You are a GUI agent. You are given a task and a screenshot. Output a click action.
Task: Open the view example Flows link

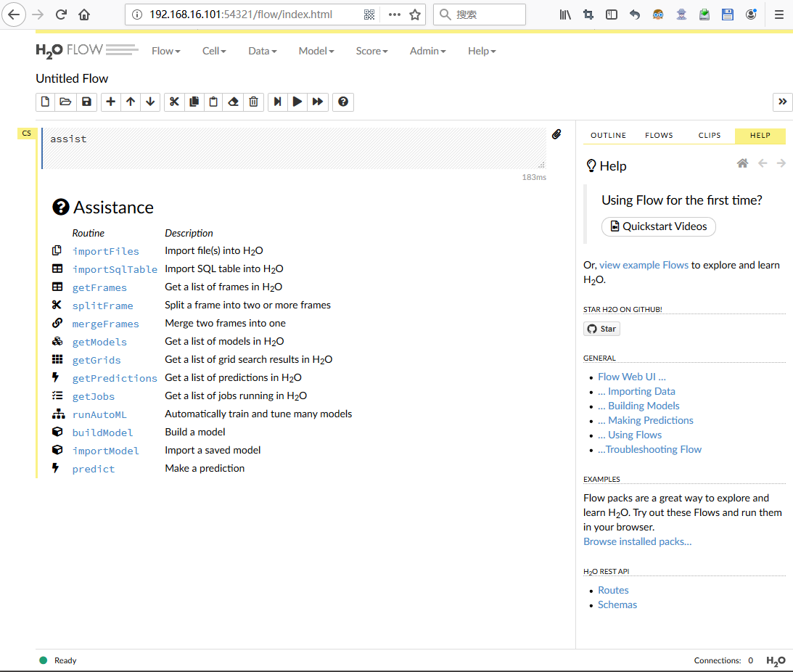(644, 265)
